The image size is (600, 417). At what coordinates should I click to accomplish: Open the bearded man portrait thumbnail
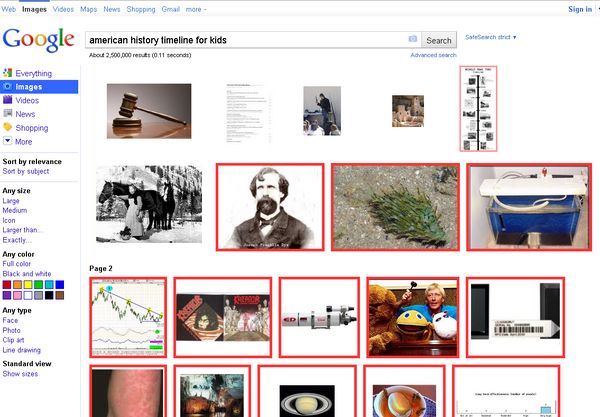tap(270, 207)
